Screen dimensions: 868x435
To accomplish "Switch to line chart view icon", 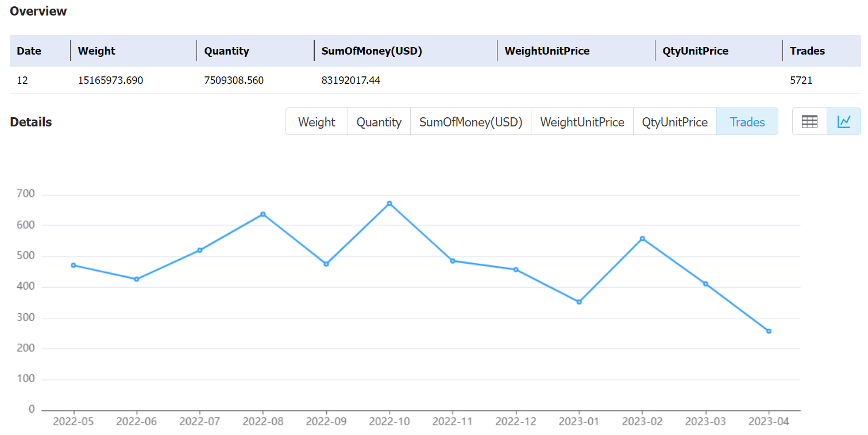I will [x=844, y=121].
